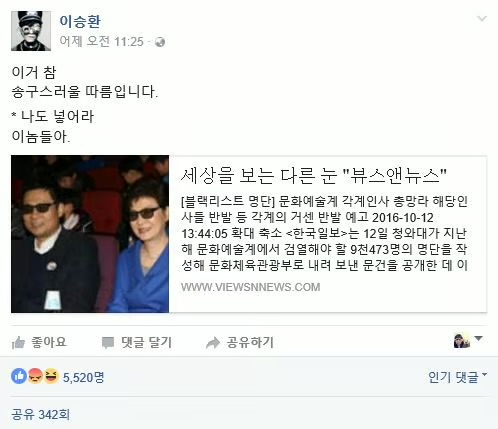View the 5,520명 reactions list
Screen dimensions: 498x429
83,377
